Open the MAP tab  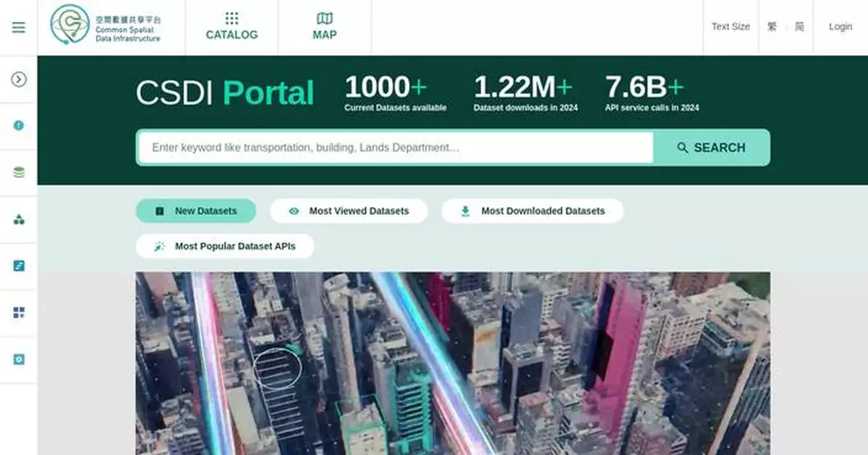click(325, 27)
